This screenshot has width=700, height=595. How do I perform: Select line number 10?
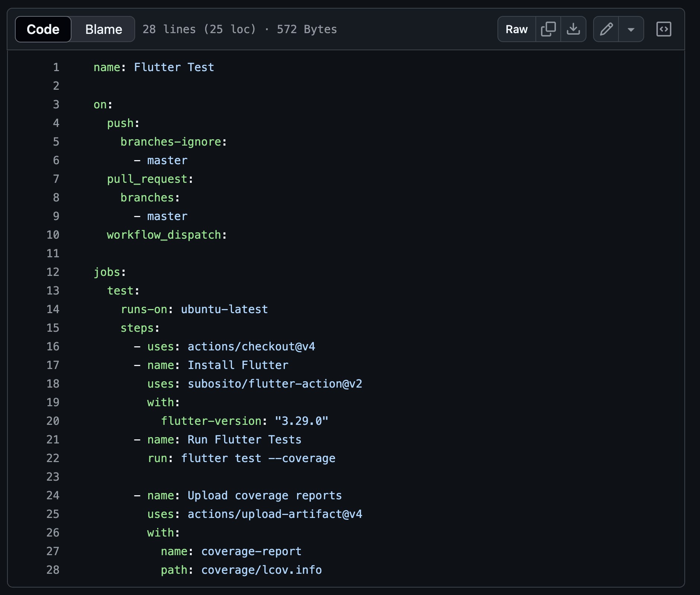(x=53, y=235)
